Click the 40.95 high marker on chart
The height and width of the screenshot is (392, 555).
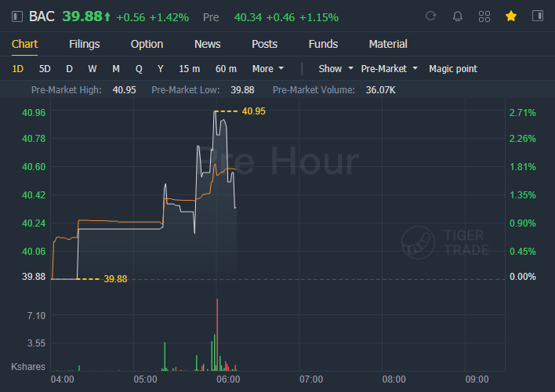pos(253,111)
